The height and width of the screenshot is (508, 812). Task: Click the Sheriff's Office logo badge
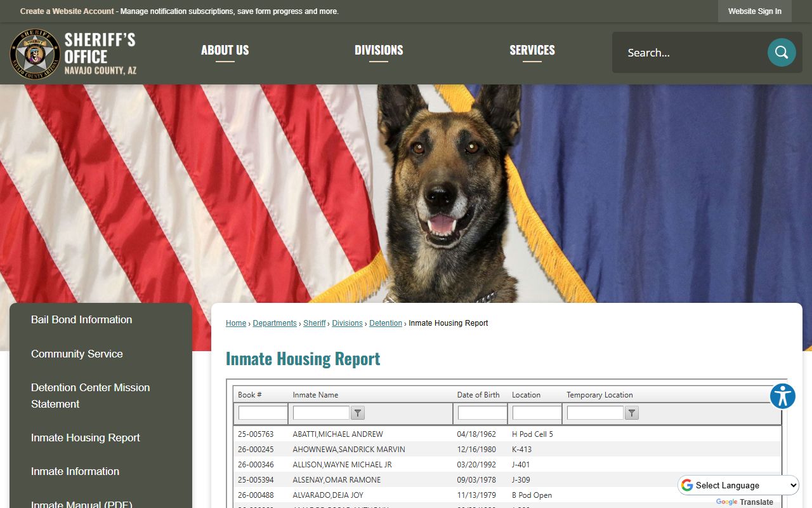click(35, 54)
